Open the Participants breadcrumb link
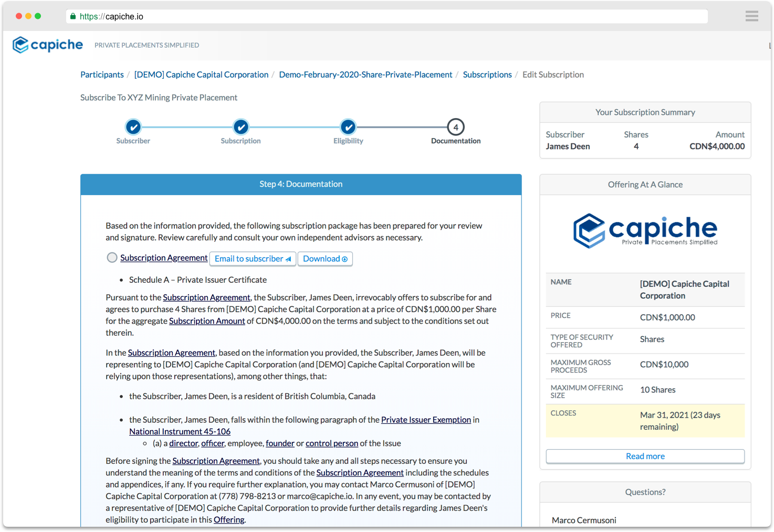774x532 pixels. point(102,75)
